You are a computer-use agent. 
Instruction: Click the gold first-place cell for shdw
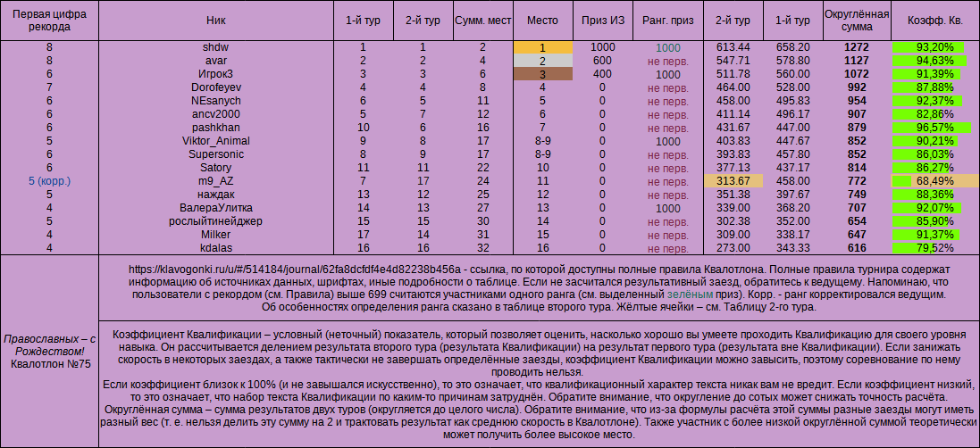tap(542, 47)
